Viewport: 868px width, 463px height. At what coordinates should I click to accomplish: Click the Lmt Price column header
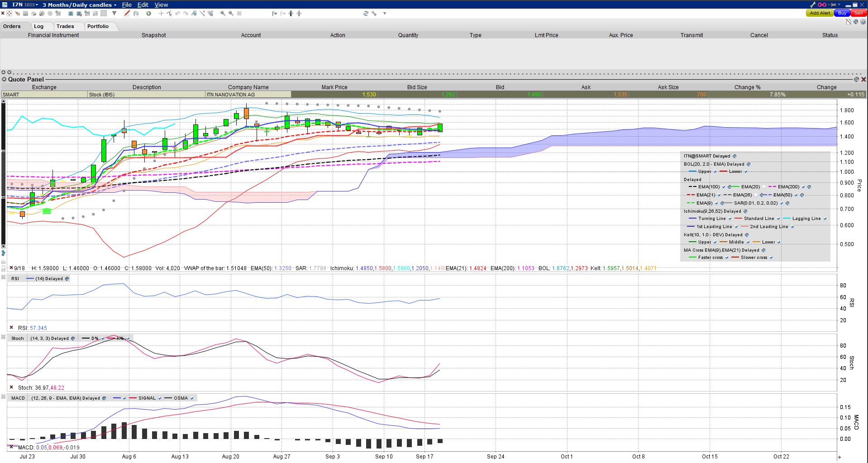click(546, 35)
